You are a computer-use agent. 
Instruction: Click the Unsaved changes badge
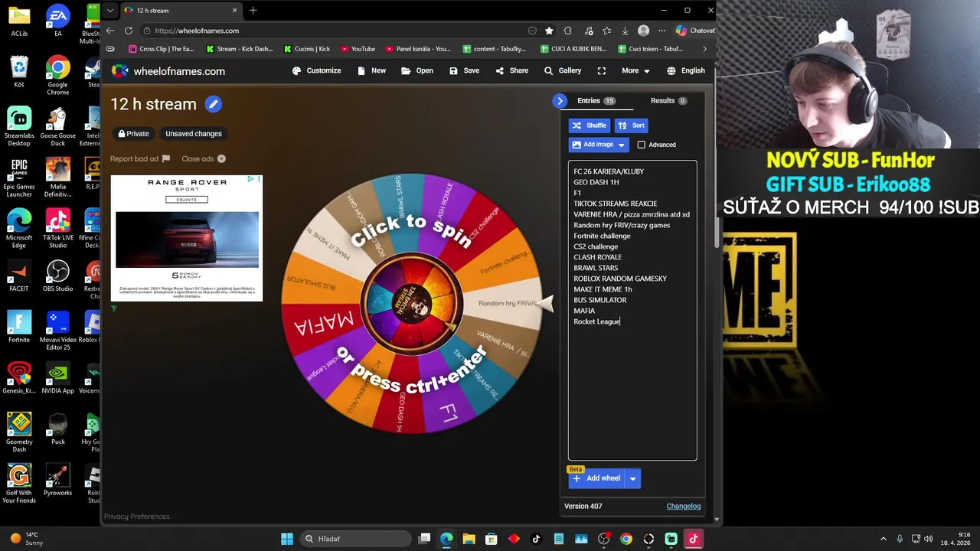[194, 134]
